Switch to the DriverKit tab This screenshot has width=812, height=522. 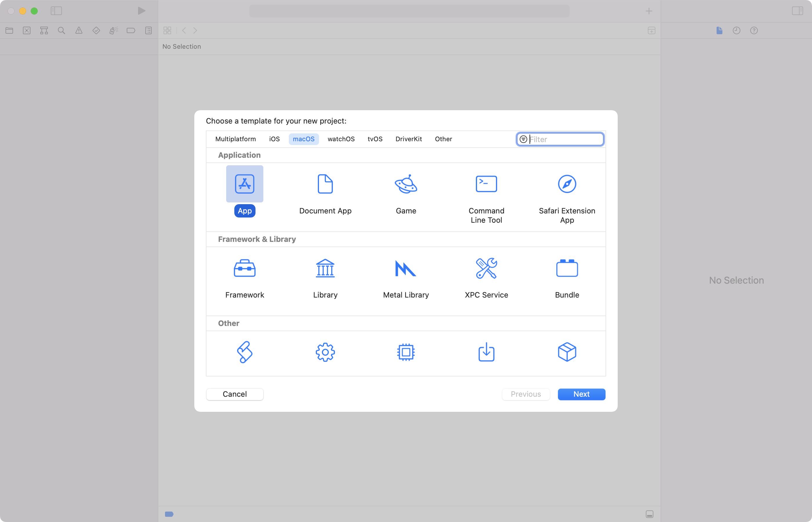(409, 139)
